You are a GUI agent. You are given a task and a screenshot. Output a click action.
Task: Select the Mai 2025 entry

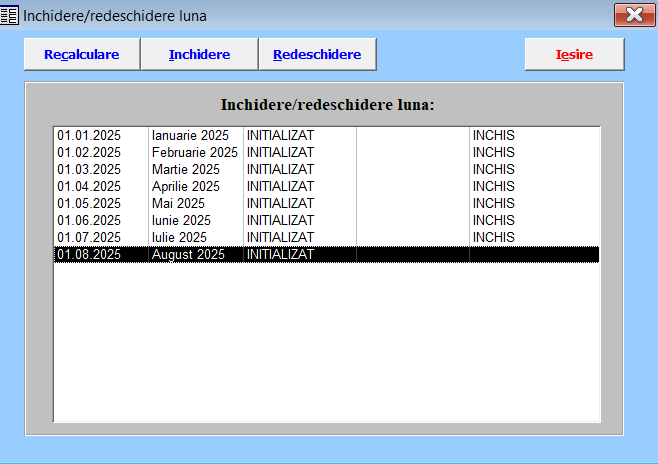(180, 203)
